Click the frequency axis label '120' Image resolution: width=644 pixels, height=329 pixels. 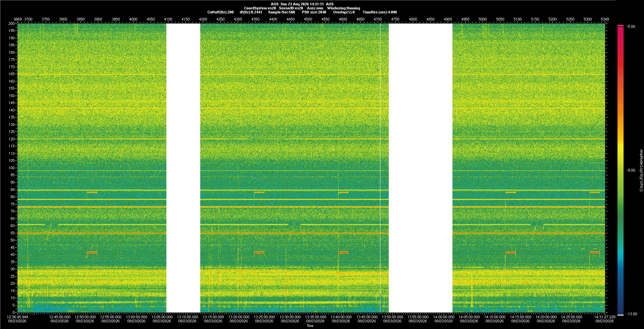pos(12,139)
